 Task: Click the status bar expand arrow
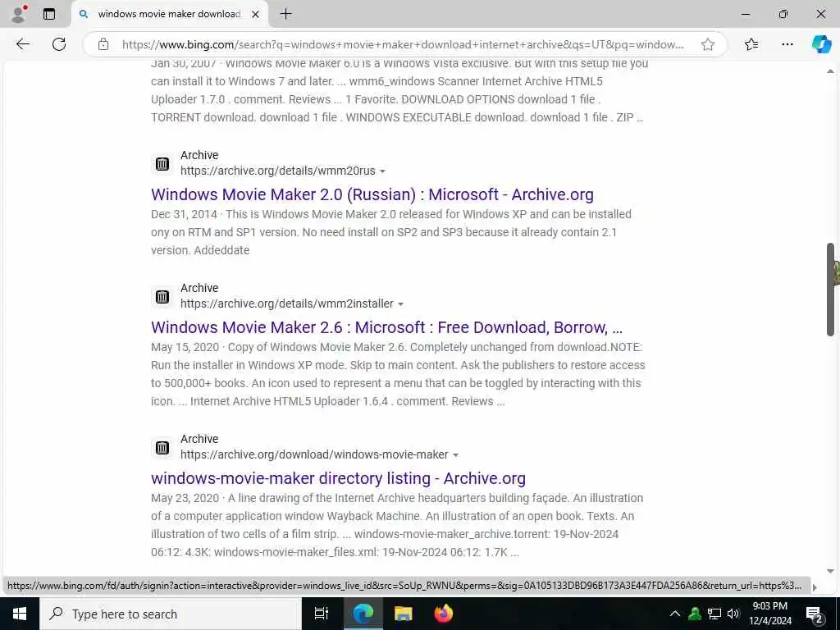point(815,587)
